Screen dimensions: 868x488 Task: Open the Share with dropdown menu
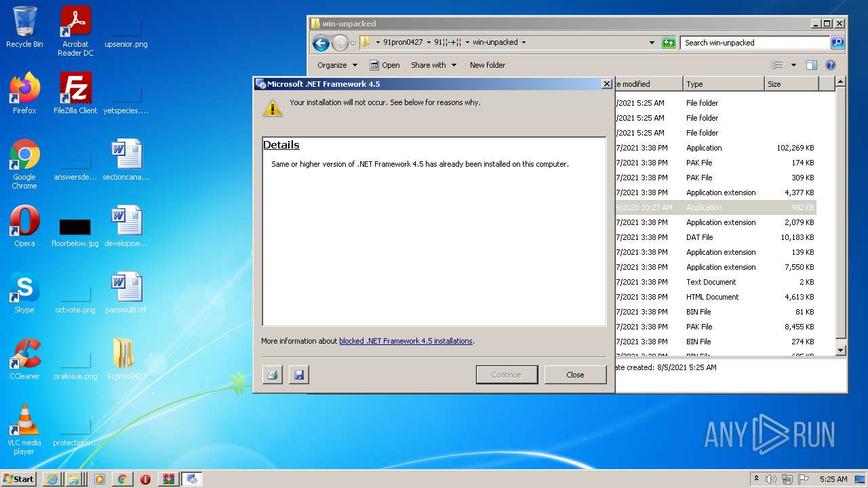click(434, 65)
